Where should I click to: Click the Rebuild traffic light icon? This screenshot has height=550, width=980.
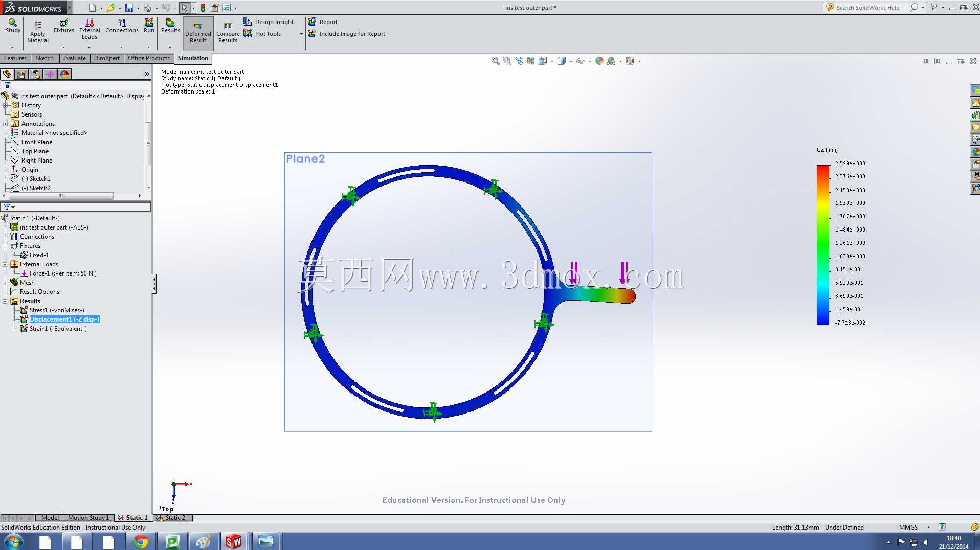(203, 8)
